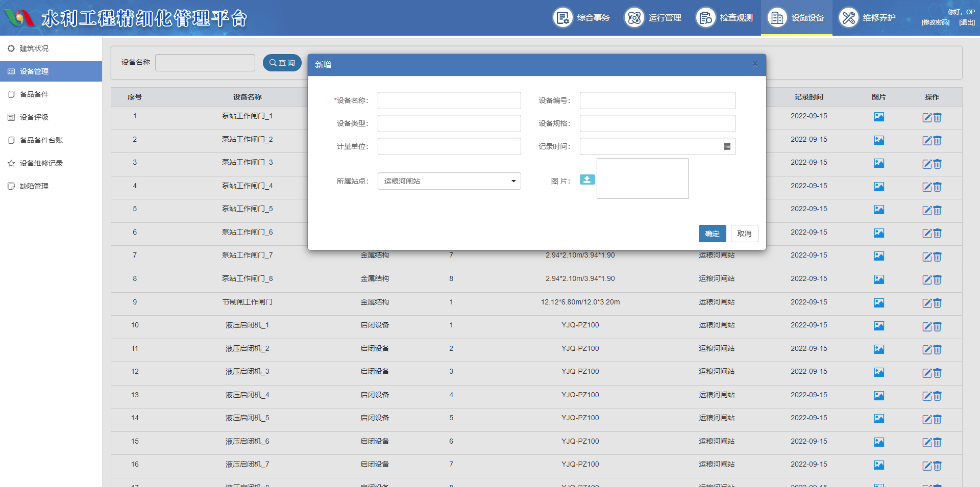Click edit icon for row 泵站工作闸门_8

click(x=927, y=280)
